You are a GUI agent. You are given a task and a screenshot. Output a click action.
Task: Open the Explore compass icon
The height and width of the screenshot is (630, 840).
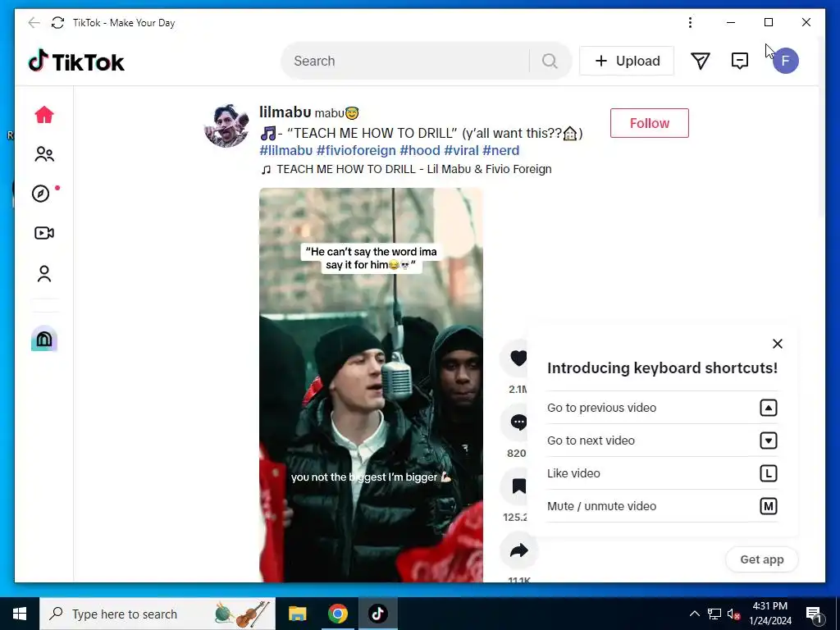(41, 194)
